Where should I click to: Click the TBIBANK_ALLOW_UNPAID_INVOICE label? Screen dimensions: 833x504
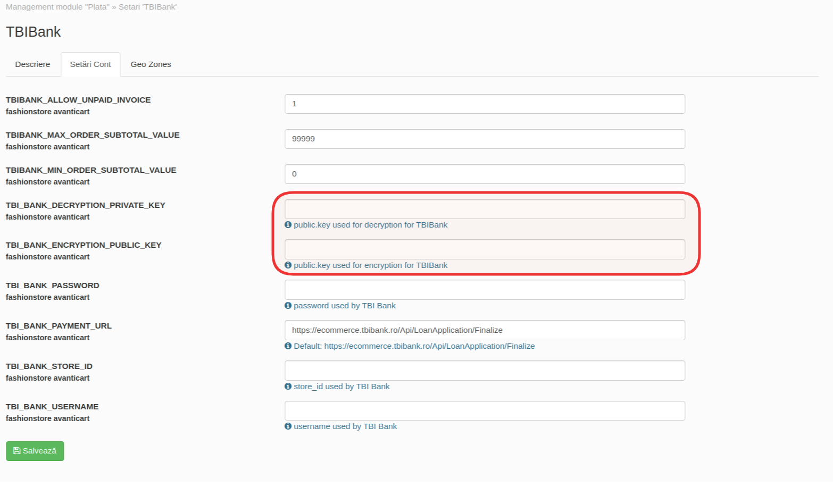point(78,100)
